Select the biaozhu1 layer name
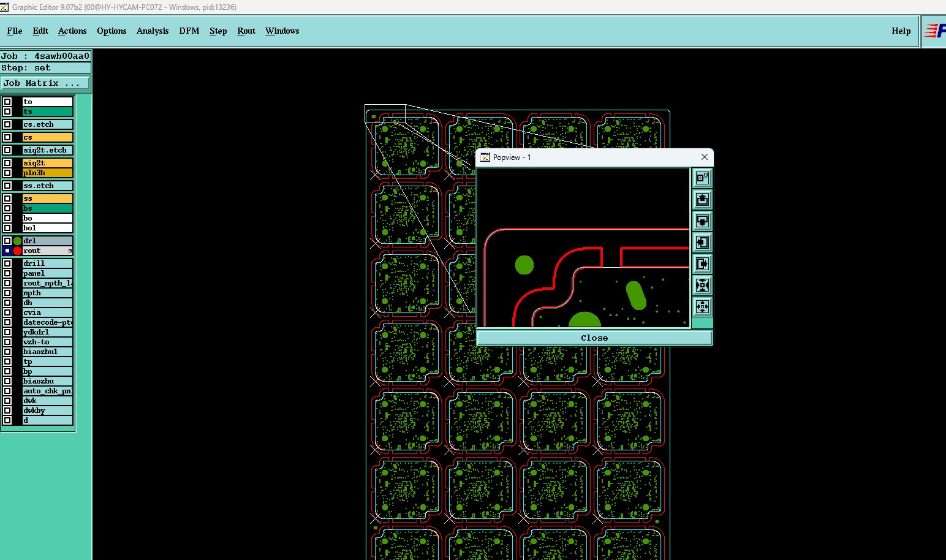Image resolution: width=946 pixels, height=560 pixels. 48,352
